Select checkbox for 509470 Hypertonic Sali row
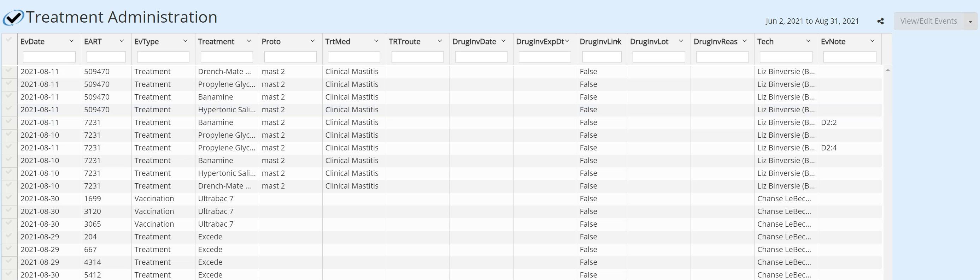 9,108
